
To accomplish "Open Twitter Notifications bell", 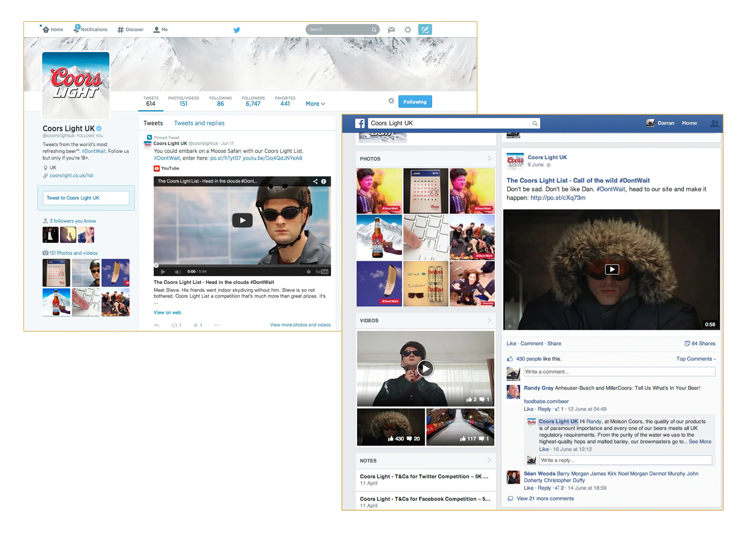I will click(90, 29).
